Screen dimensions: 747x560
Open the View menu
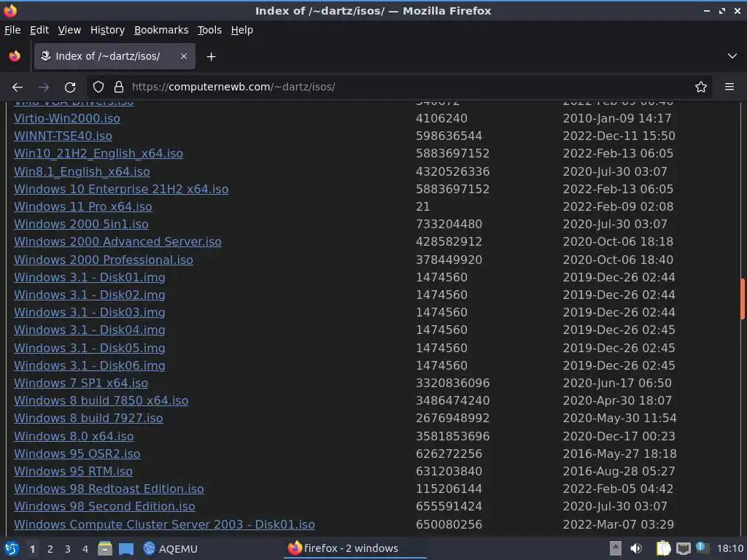(x=69, y=30)
